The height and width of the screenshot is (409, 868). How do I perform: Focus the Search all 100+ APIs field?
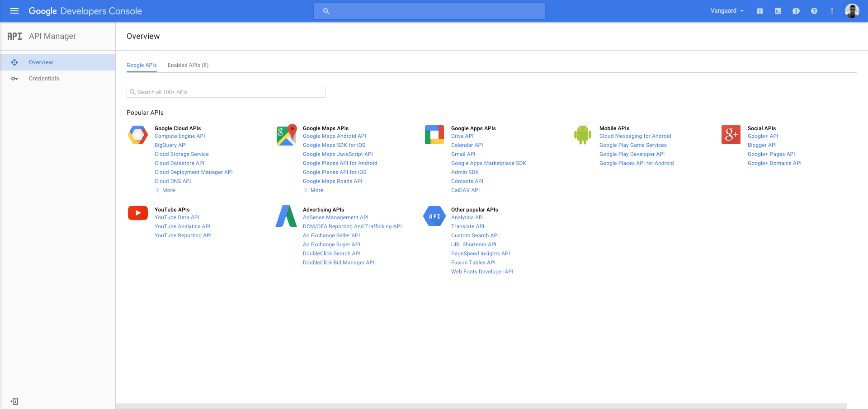(226, 92)
